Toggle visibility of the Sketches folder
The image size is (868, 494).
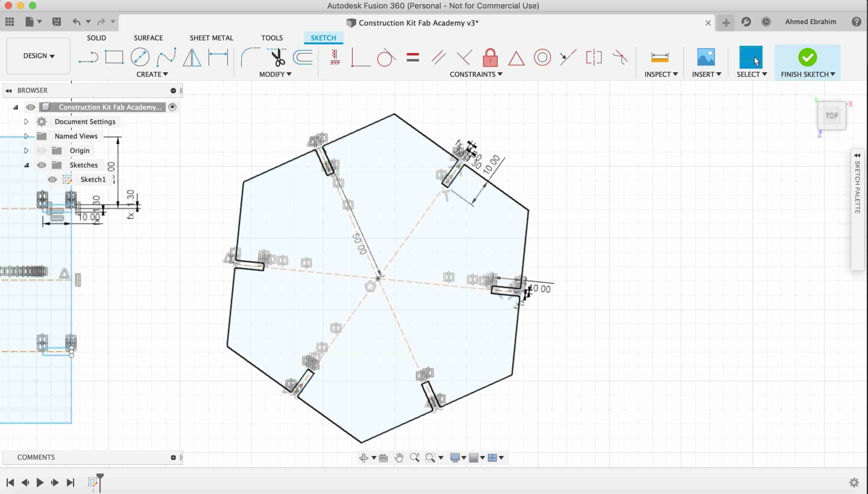(41, 165)
